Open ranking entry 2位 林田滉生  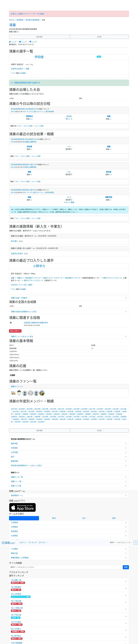pyautogui.click(x=69, y=589)
